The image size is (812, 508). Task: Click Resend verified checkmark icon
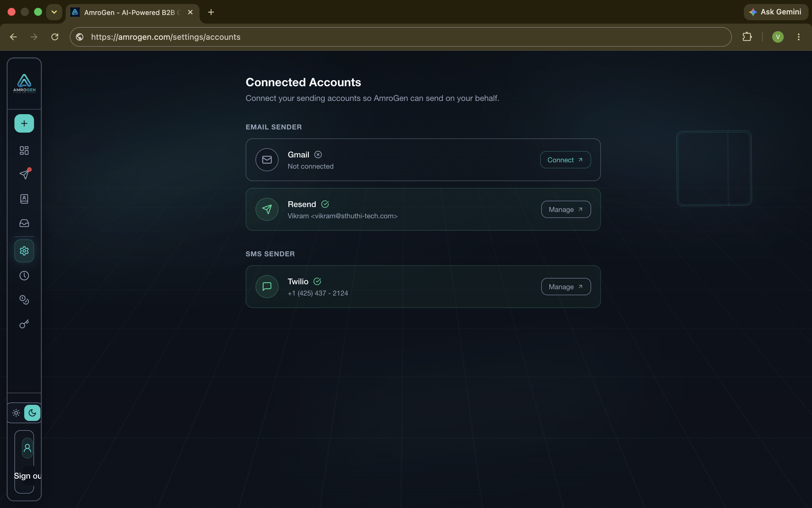click(325, 204)
